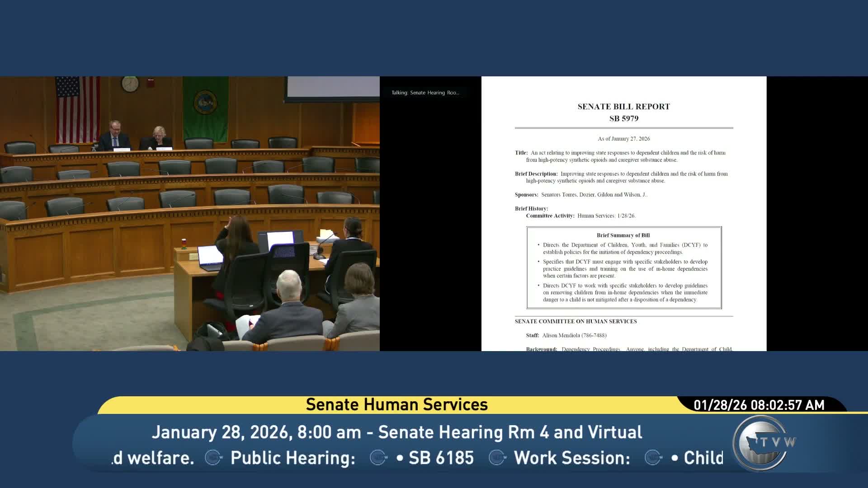Click the SB 5979 bill number
This screenshot has height=488, width=868.
coord(623,118)
